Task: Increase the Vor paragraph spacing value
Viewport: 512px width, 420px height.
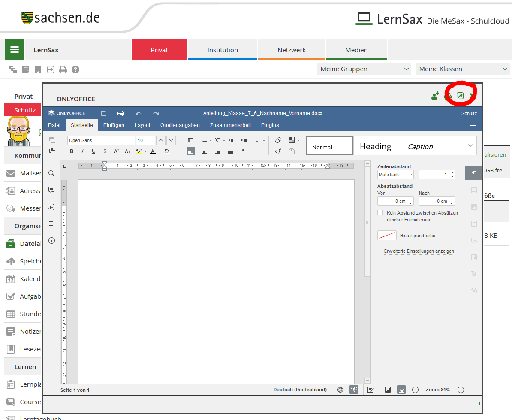Action: [x=410, y=199]
